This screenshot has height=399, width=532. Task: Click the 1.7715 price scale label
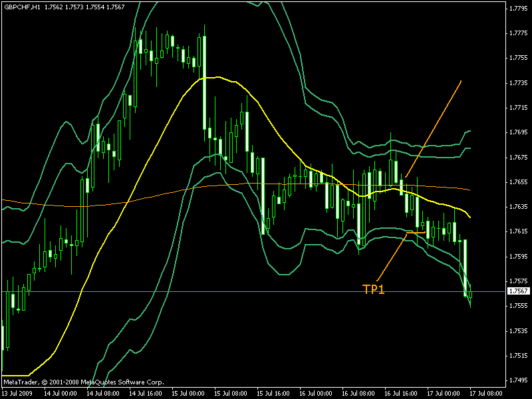pyautogui.click(x=519, y=108)
